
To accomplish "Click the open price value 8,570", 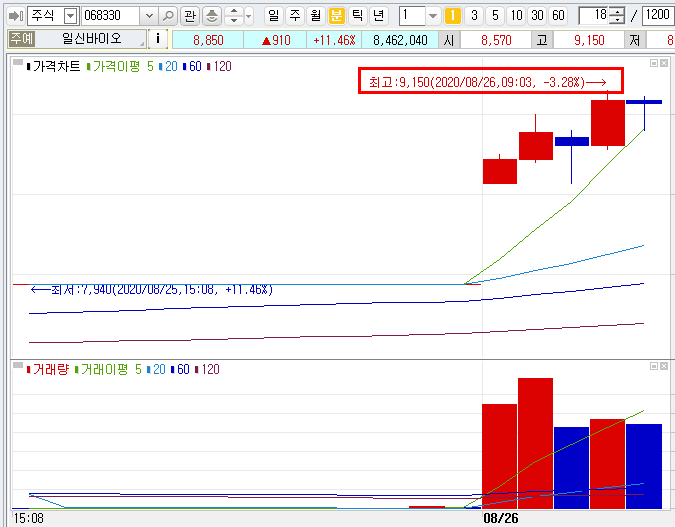I will point(496,40).
